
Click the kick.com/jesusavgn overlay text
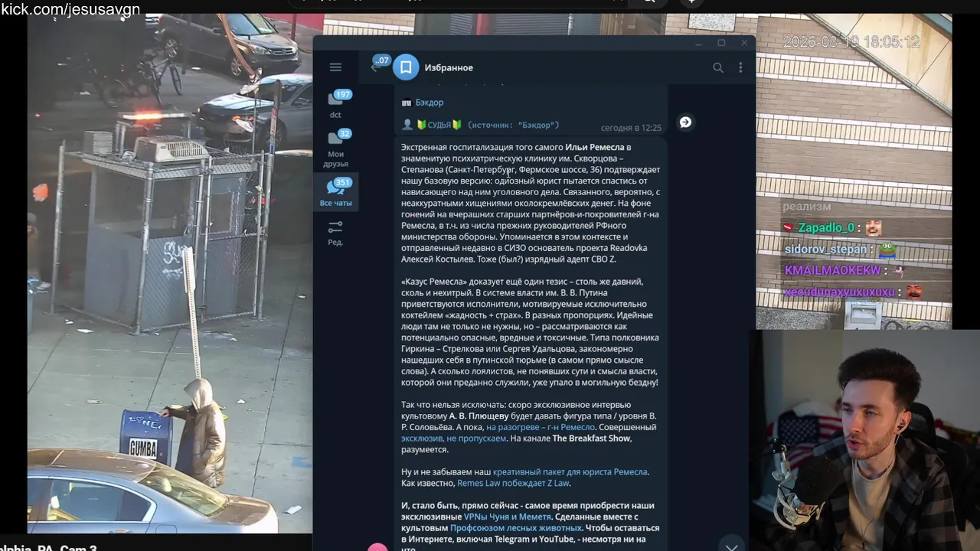point(70,9)
